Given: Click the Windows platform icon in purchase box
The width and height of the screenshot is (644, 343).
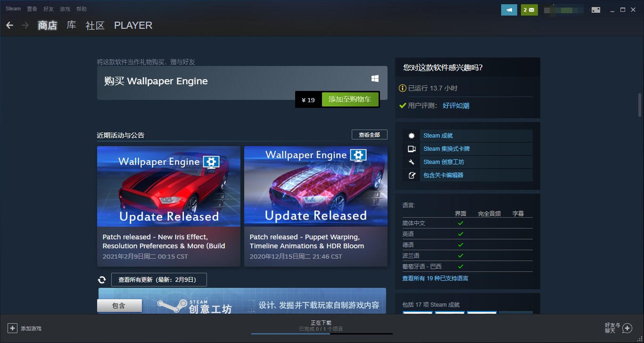Looking at the screenshot, I should click(375, 79).
